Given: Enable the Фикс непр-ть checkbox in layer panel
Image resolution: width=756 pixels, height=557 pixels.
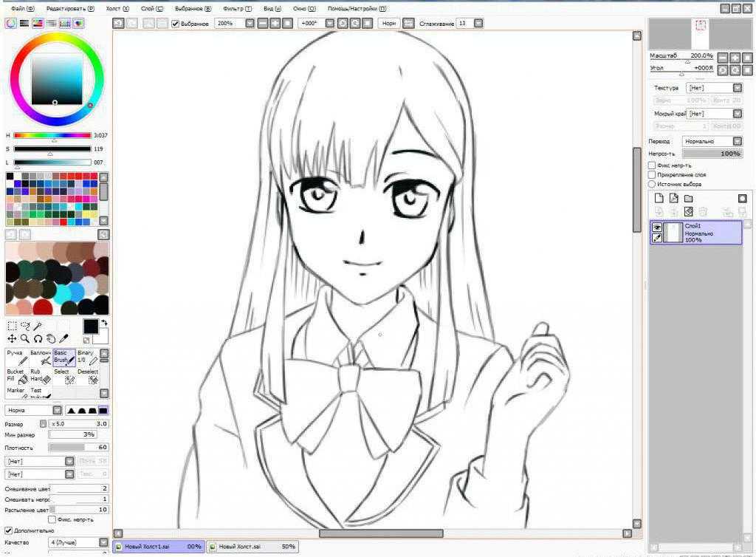Looking at the screenshot, I should pos(652,165).
